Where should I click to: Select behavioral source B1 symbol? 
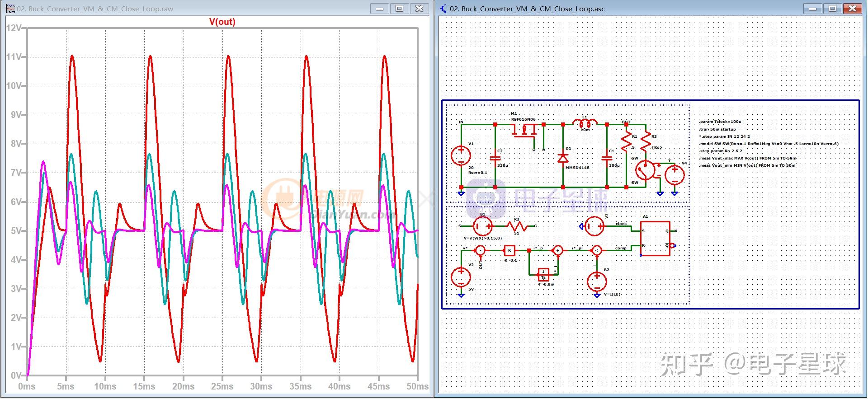point(483,226)
